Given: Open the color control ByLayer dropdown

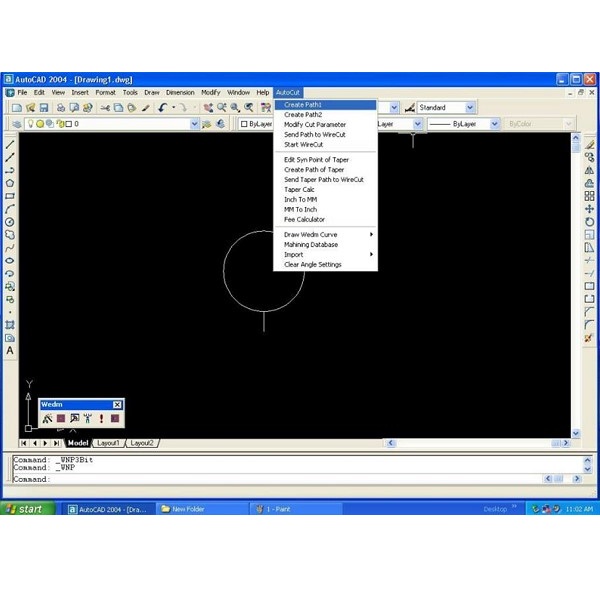Looking at the screenshot, I should coord(257,124).
